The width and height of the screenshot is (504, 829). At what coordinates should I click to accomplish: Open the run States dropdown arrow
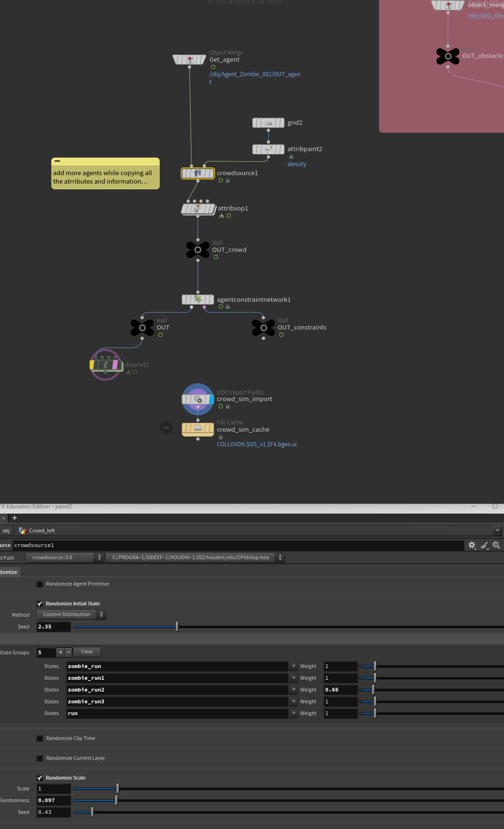[294, 713]
